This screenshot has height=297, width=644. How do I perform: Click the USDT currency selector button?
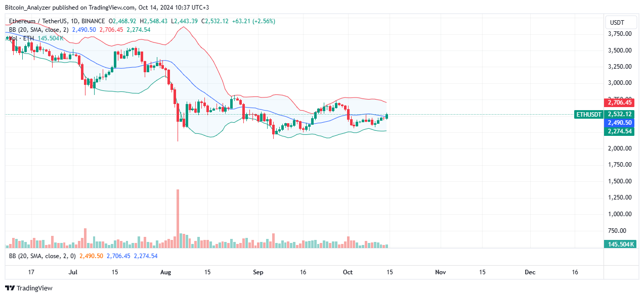[617, 23]
